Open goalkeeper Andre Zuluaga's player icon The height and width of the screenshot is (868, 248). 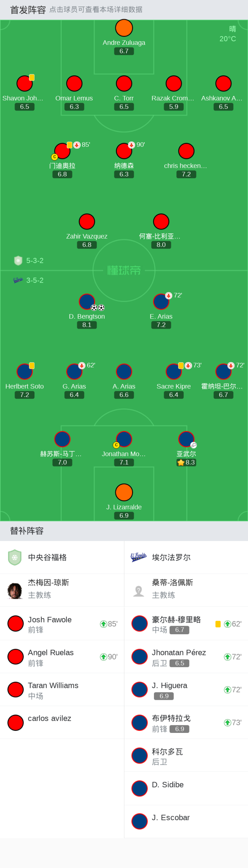124,28
